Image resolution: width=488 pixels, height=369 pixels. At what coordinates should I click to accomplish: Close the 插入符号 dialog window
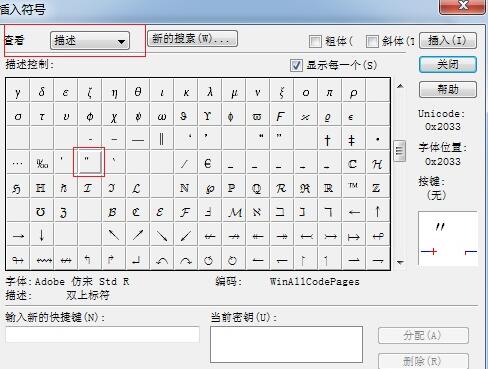tap(462, 6)
